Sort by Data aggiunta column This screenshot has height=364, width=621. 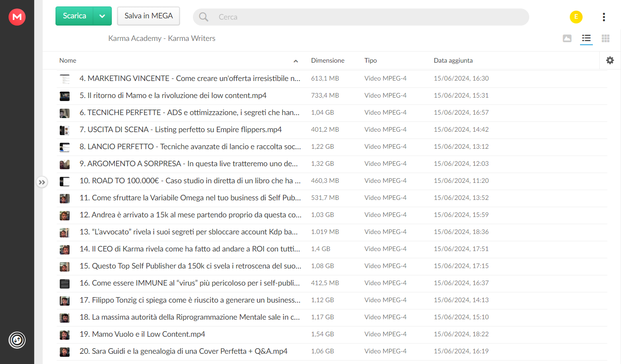453,61
